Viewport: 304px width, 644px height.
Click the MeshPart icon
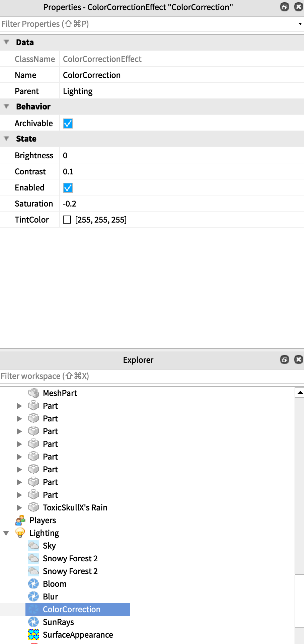coord(33,393)
